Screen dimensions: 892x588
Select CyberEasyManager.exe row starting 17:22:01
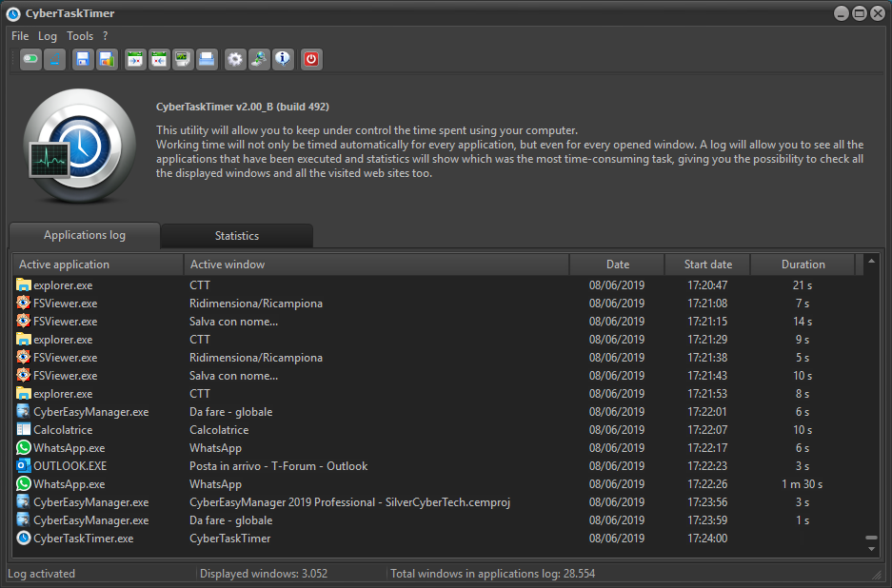tap(438, 412)
